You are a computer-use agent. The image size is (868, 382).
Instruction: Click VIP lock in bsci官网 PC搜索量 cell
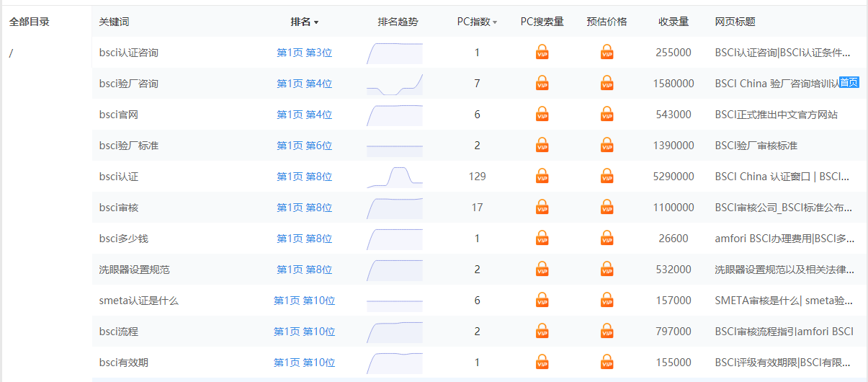tap(542, 114)
